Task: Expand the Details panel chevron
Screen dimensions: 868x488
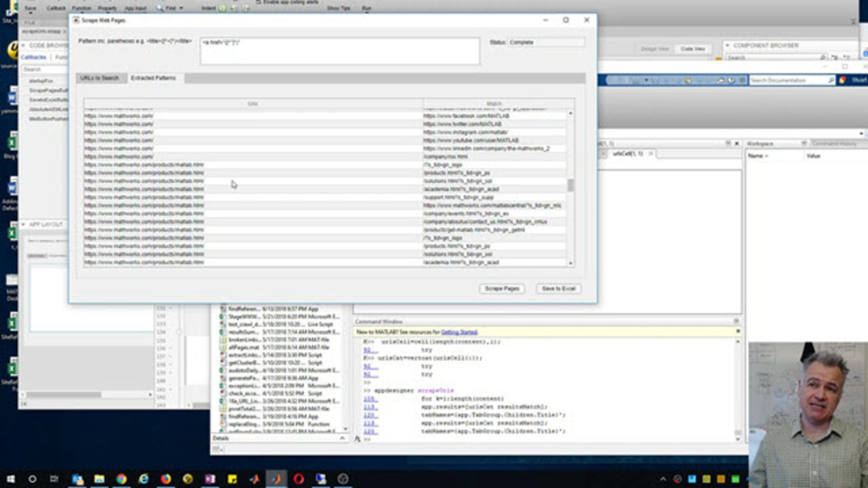Action: click(x=342, y=439)
